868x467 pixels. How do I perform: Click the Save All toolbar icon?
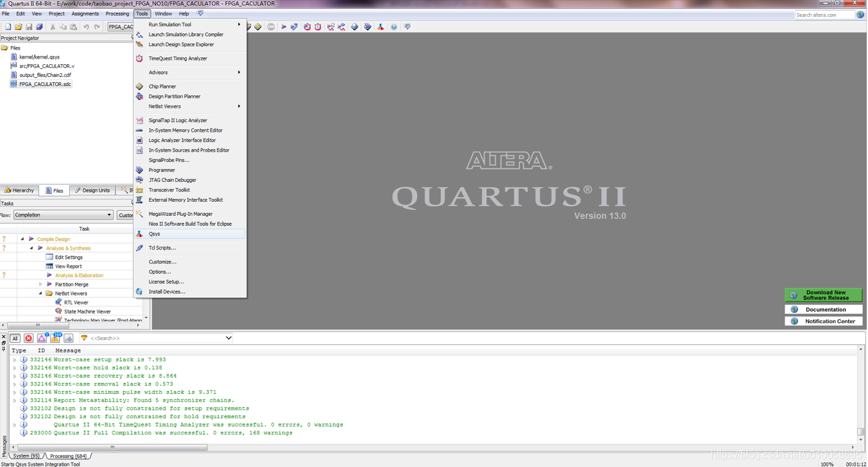point(39,27)
